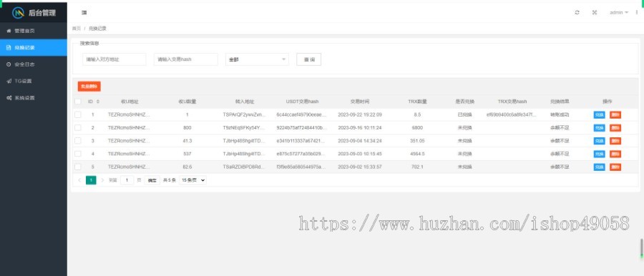The image size is (644, 276).
Task: Click the blue 兑换 button for row 3
Action: tap(599, 141)
